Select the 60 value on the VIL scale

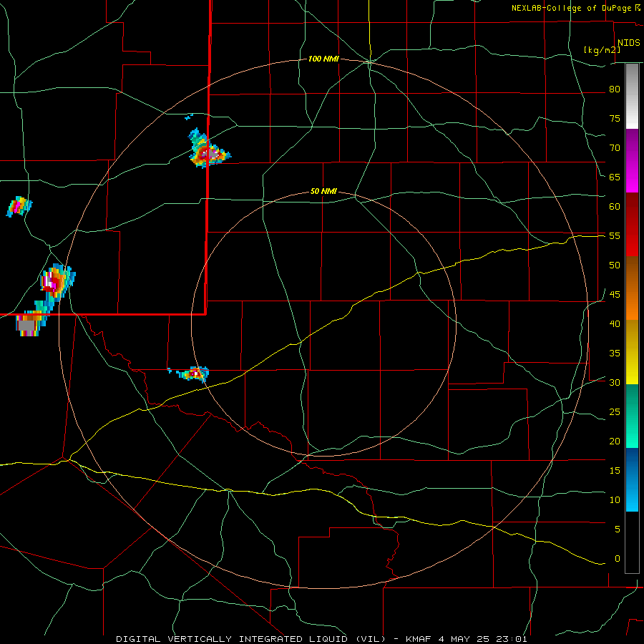615,206
